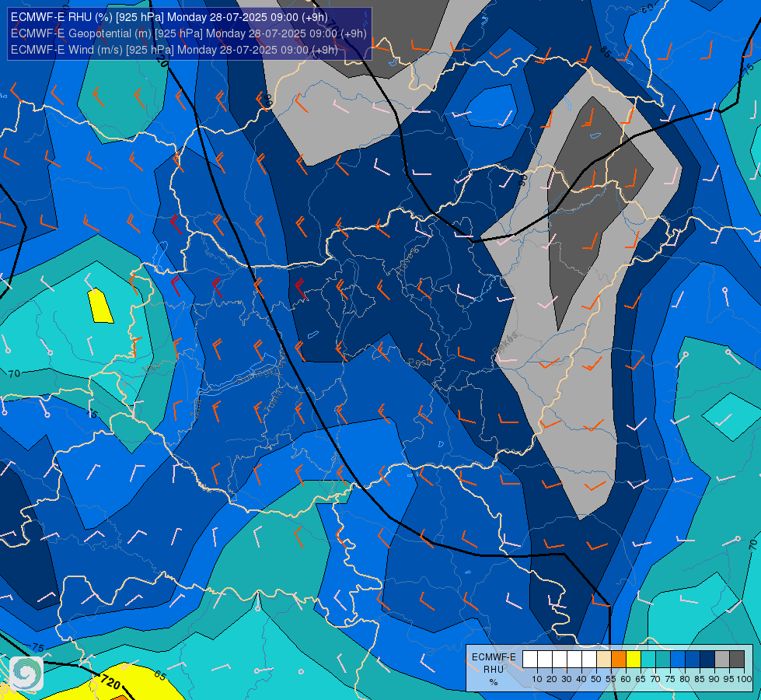
Task: Pick the yellow 60–65% legend swatch
Action: pos(634,660)
